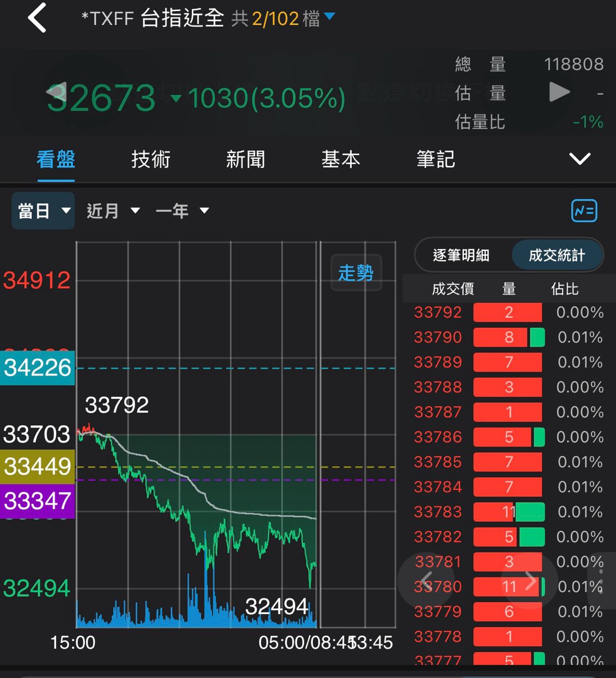The width and height of the screenshot is (616, 678).
Task: Open the 近月 contract dropdown
Action: point(113,211)
